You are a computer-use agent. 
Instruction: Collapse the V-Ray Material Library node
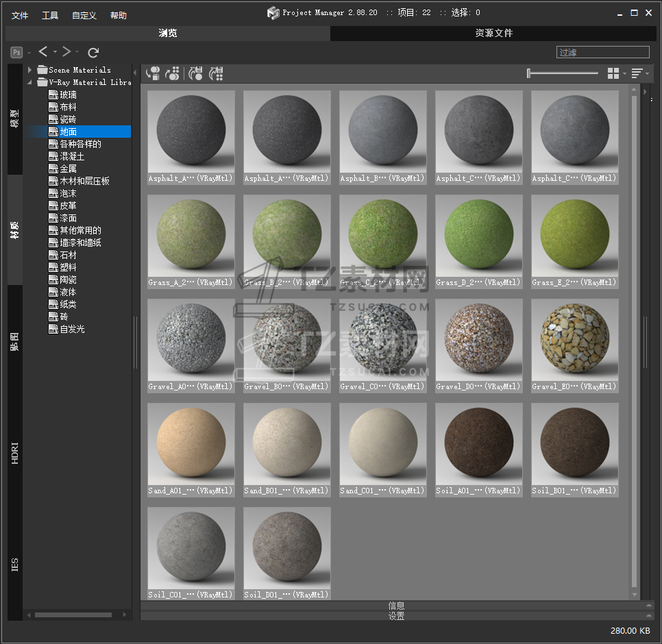pyautogui.click(x=30, y=82)
